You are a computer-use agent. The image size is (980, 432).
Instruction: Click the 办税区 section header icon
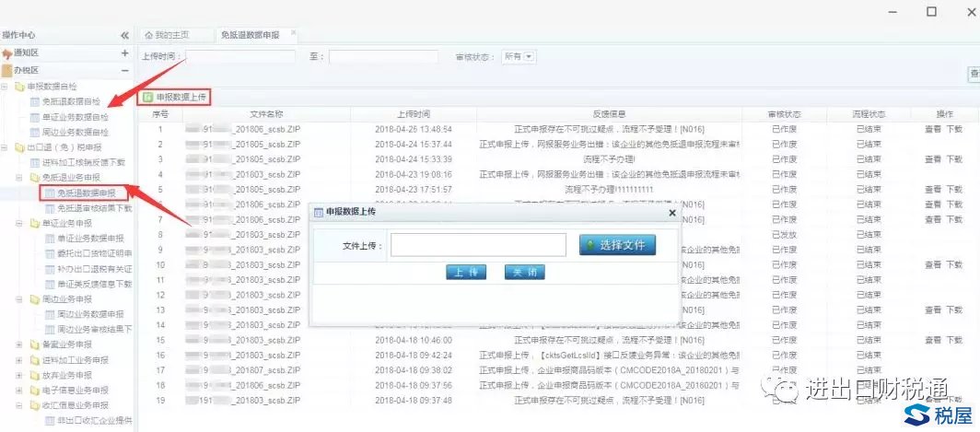point(6,71)
